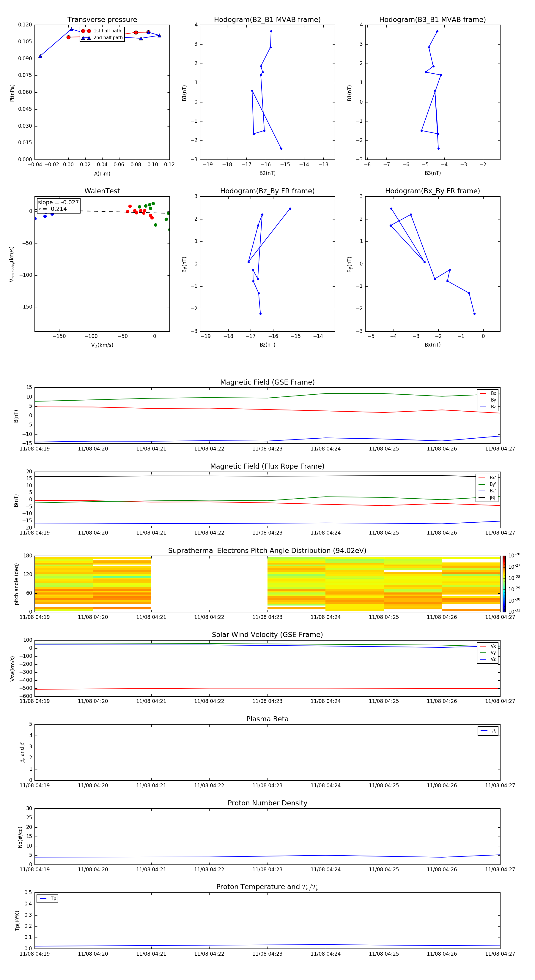The height and width of the screenshot is (980, 535).
Task: Click the "Solar Wind Velocity (GSE Frame)" title
Action: (267, 635)
